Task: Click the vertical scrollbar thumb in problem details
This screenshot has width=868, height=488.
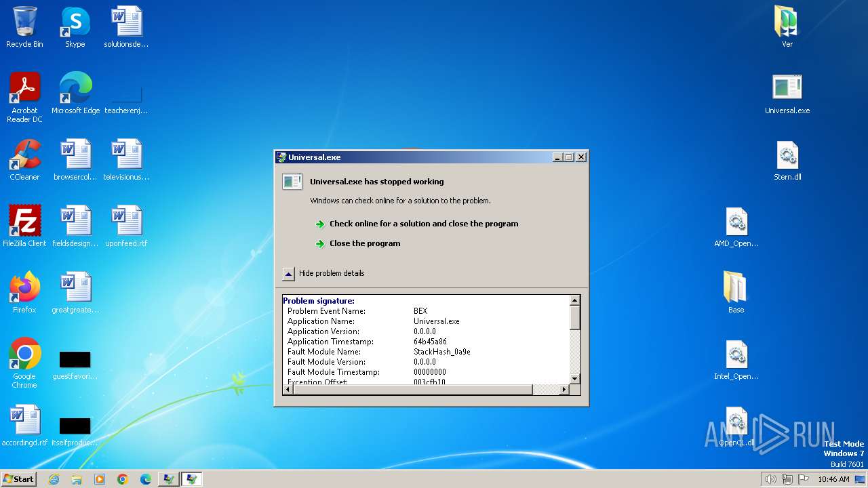Action: point(575,317)
